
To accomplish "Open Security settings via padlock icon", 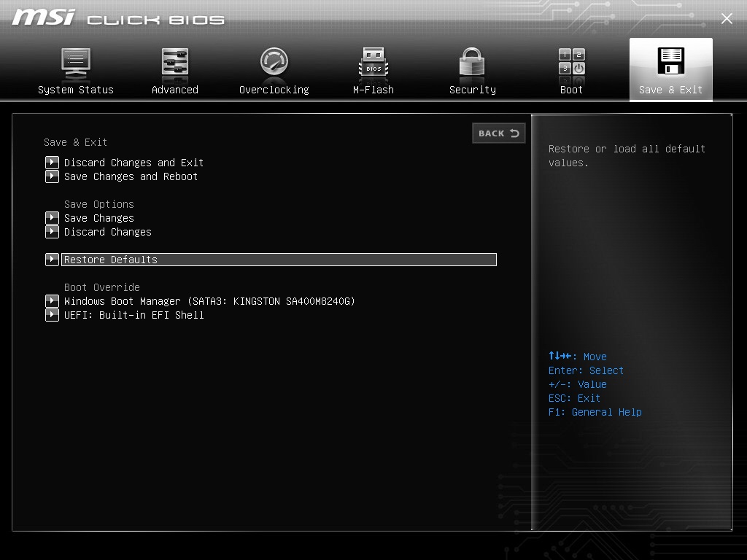I will 471,69.
